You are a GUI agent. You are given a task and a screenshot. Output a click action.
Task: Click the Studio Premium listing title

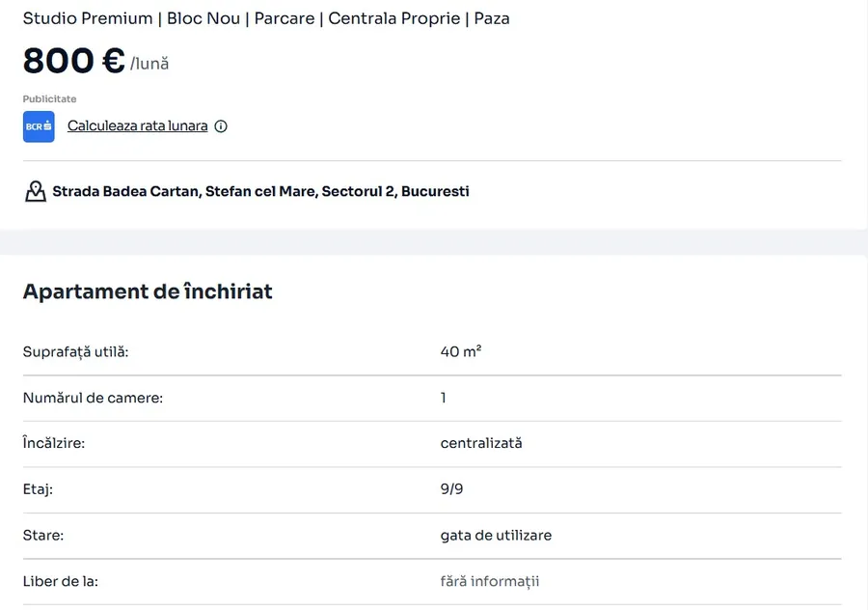coord(266,18)
